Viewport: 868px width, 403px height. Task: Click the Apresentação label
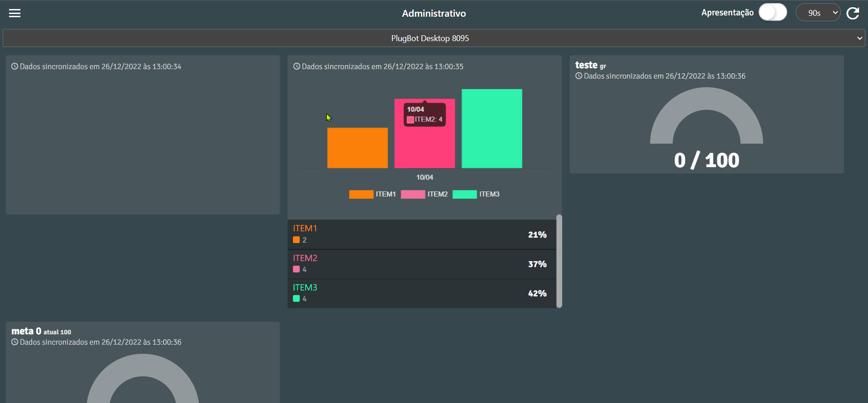tap(727, 13)
